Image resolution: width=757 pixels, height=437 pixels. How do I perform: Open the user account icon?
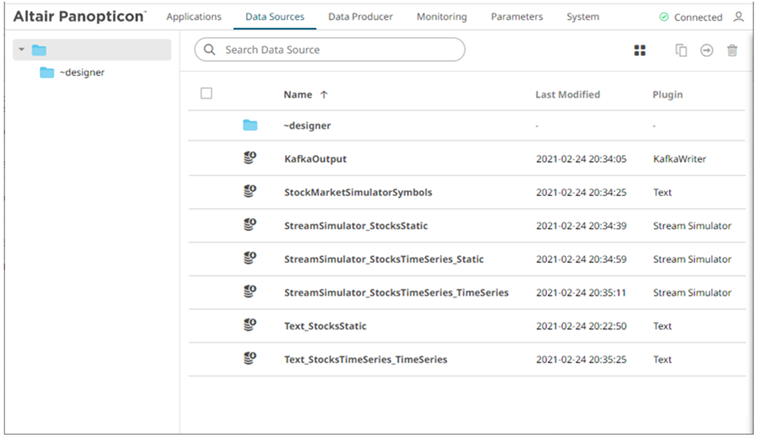[x=738, y=17]
